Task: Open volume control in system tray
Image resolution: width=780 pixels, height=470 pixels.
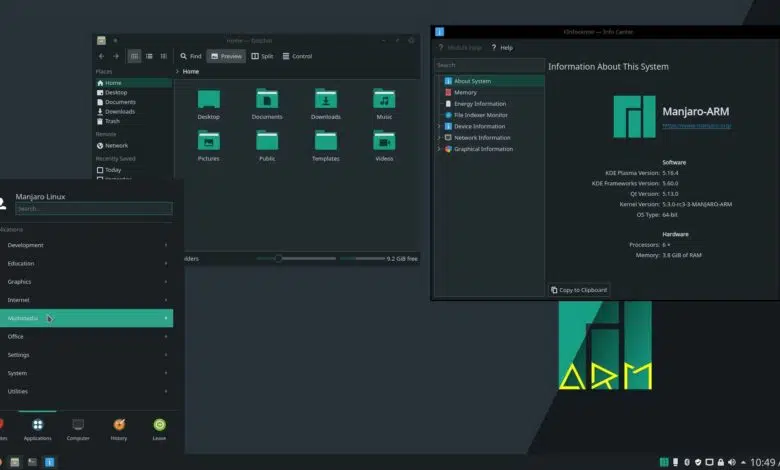Action: (x=732, y=463)
